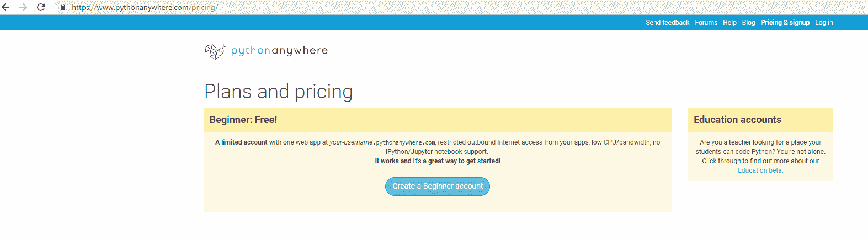Open the Help page
868x240 pixels.
point(729,23)
